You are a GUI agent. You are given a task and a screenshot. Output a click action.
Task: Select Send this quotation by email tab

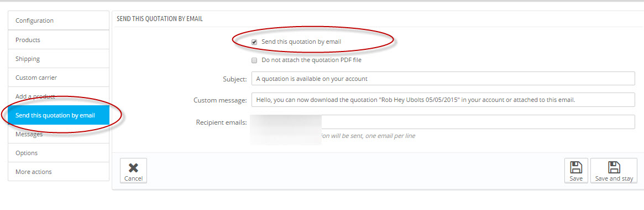[59, 115]
